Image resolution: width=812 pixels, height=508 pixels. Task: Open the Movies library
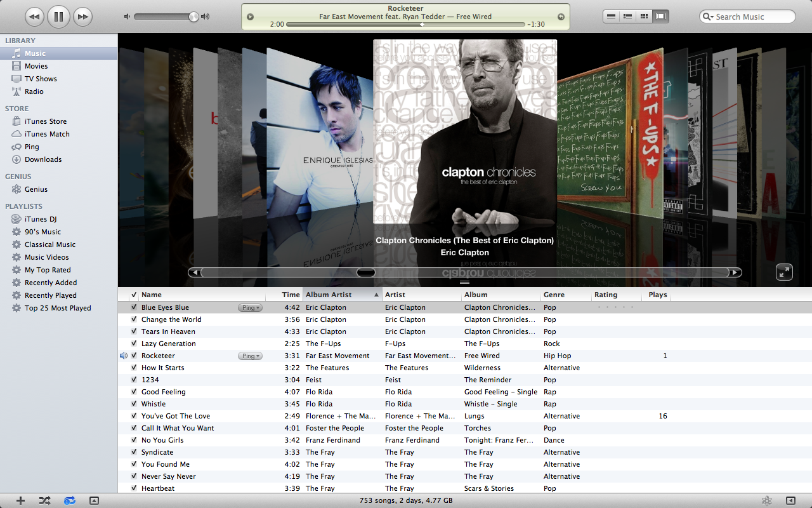pos(58,66)
